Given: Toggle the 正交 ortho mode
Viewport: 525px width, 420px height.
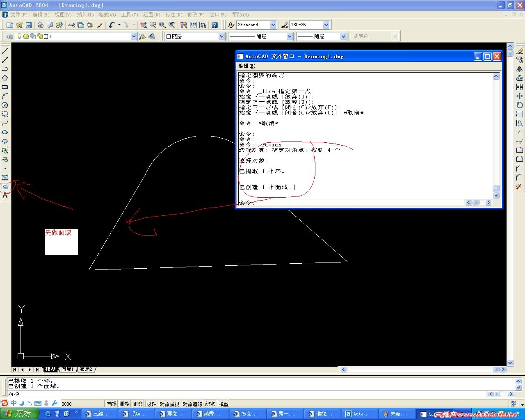Looking at the screenshot, I should (138, 404).
